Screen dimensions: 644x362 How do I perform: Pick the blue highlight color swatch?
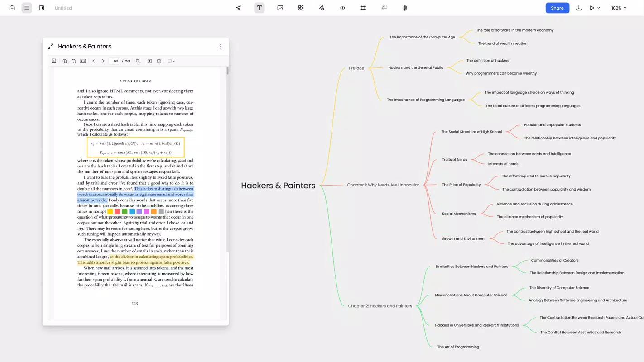[x=132, y=211]
